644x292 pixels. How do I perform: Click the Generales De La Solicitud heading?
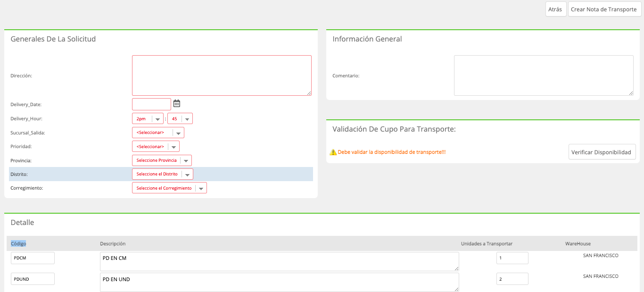pyautogui.click(x=53, y=39)
